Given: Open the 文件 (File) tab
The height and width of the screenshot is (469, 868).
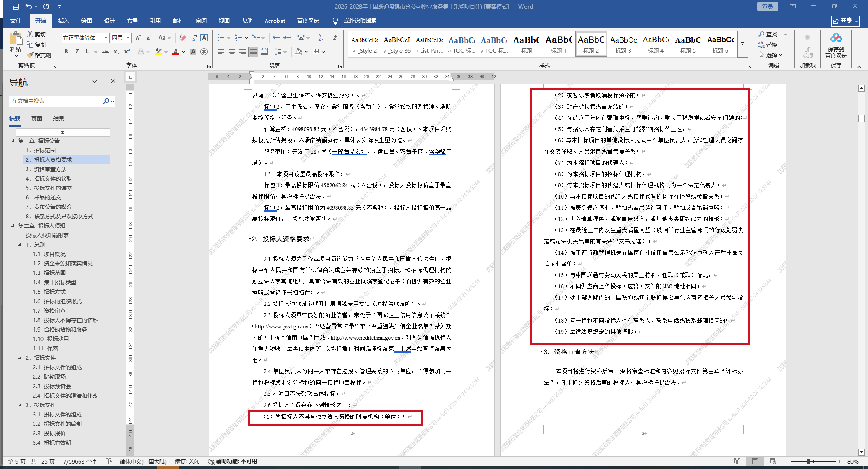Looking at the screenshot, I should (x=16, y=21).
